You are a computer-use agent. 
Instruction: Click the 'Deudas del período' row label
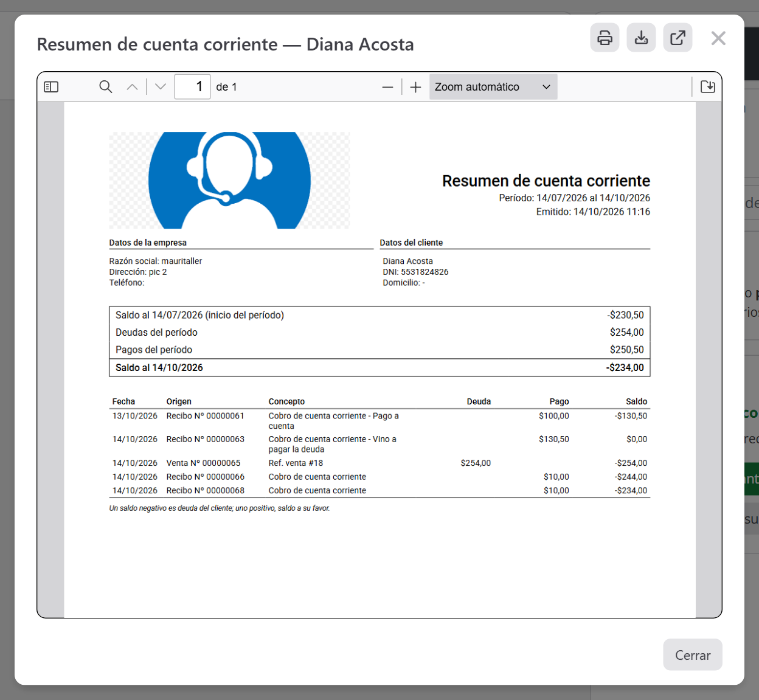156,332
